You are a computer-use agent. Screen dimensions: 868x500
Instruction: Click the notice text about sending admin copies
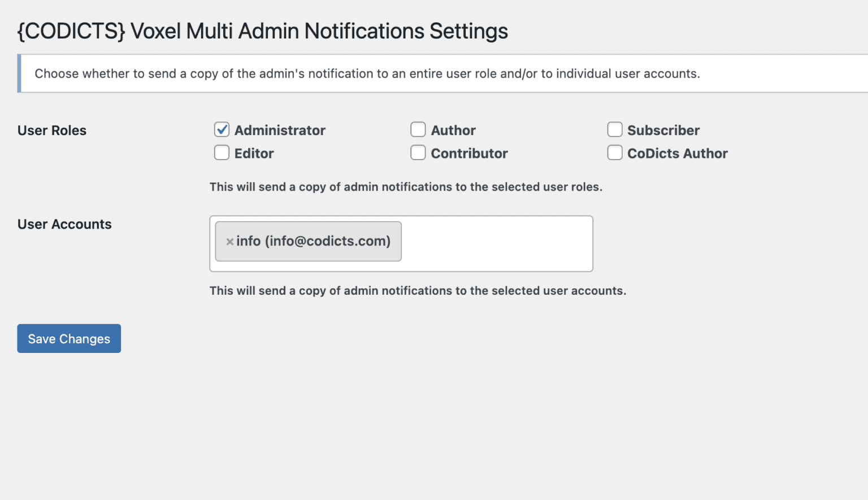tap(367, 74)
